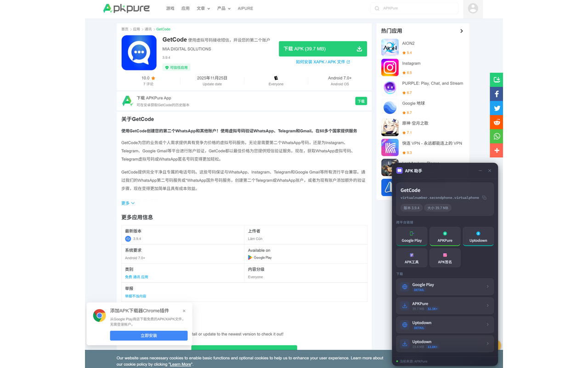Click the Google Play badge

pos(260,258)
